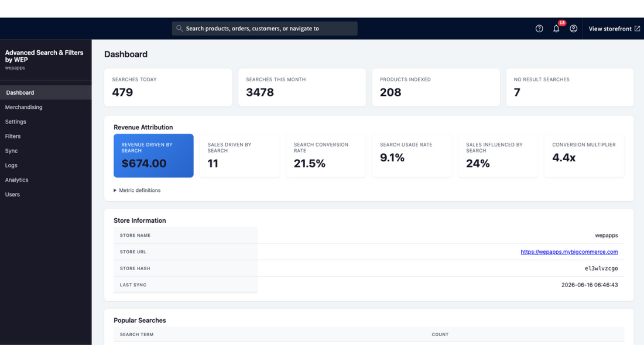Focus the search products, orders, customers field

[265, 28]
